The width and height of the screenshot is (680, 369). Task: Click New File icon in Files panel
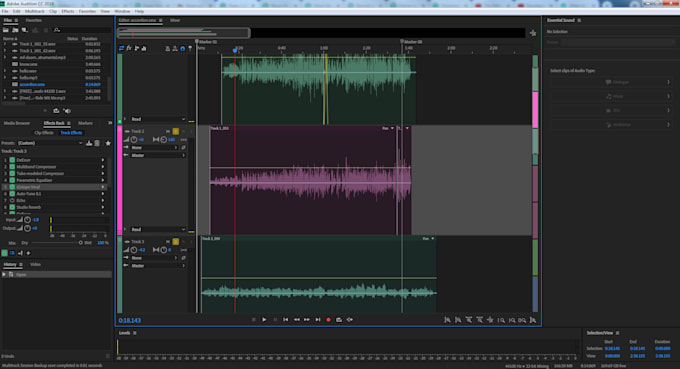coord(25,30)
